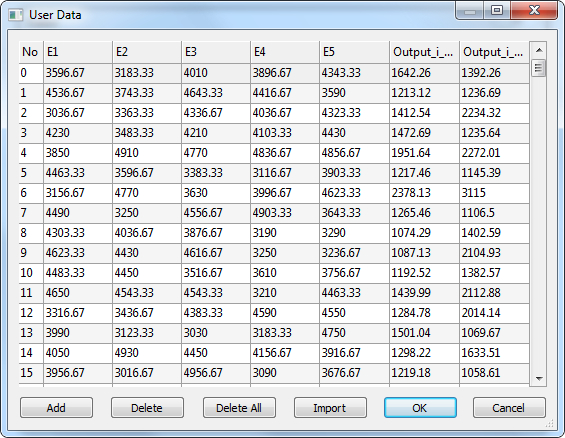Confirm with the OK button
This screenshot has width=565, height=438.
(420, 408)
